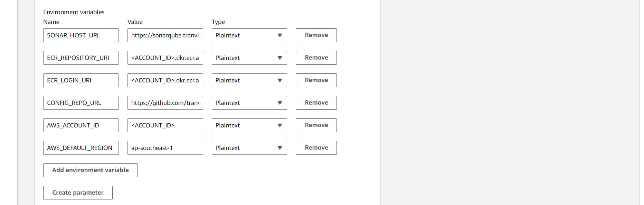Remove the AWS_DEFAULT_REGION variable

[316, 148]
